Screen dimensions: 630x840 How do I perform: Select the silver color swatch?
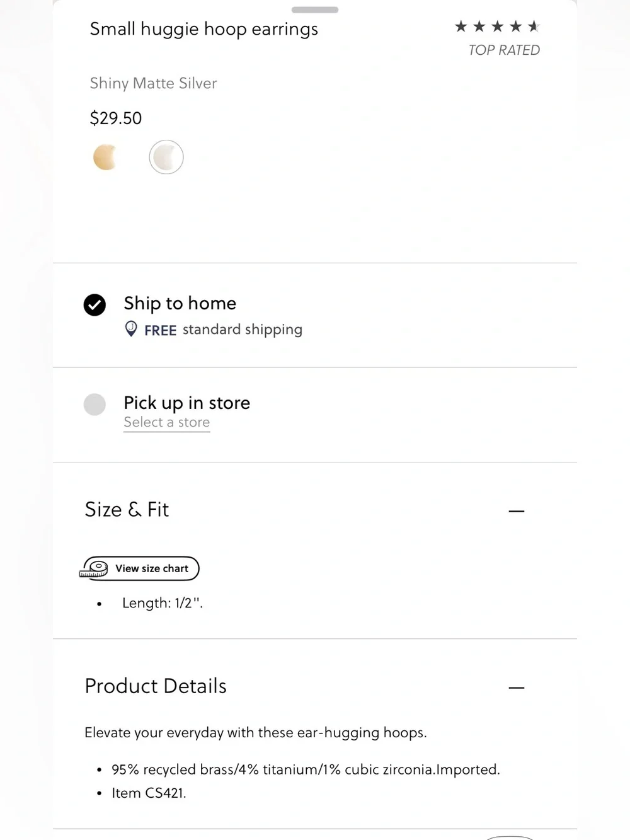166,157
